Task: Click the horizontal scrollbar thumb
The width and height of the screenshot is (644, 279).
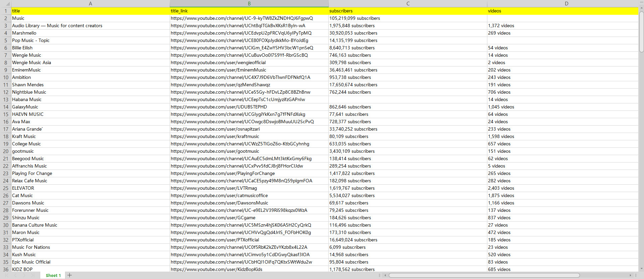Action: 484,275
